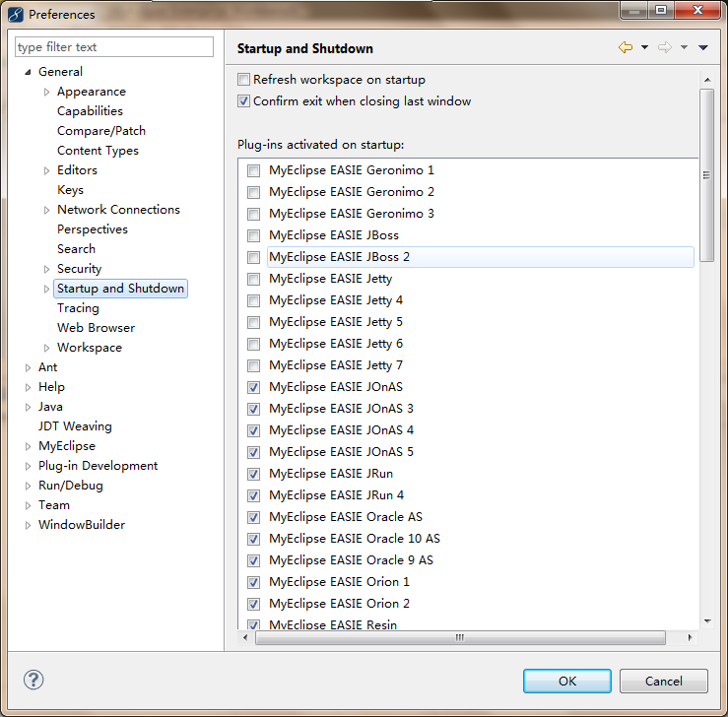The width and height of the screenshot is (728, 717).
Task: Toggle Confirm exit when closing last window
Action: 243,101
